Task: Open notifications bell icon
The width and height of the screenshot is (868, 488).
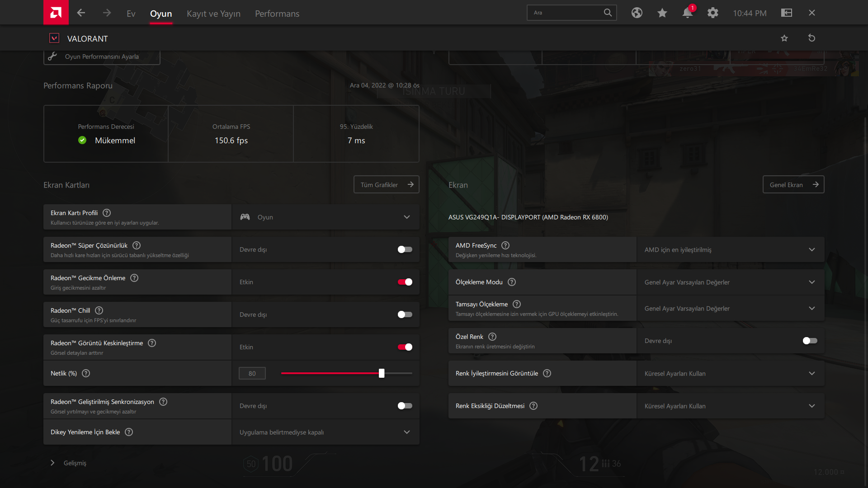Action: coord(687,13)
